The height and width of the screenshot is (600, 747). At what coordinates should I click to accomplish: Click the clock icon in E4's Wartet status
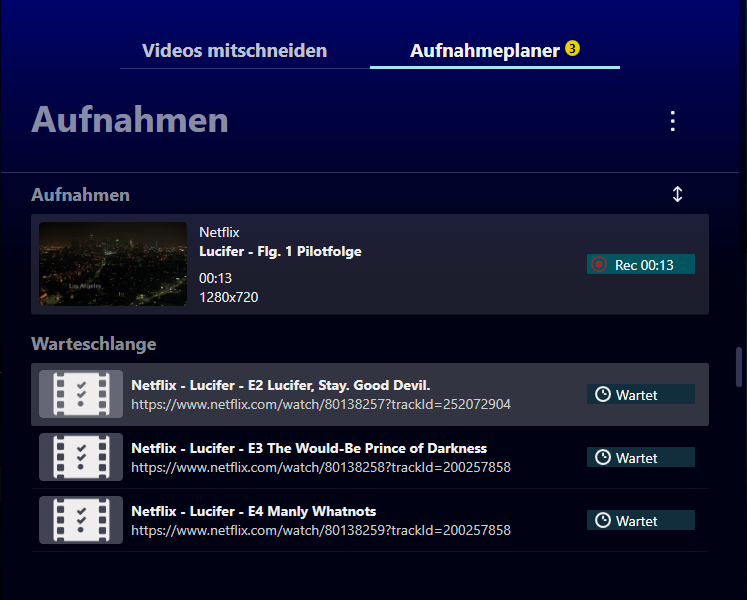[603, 520]
